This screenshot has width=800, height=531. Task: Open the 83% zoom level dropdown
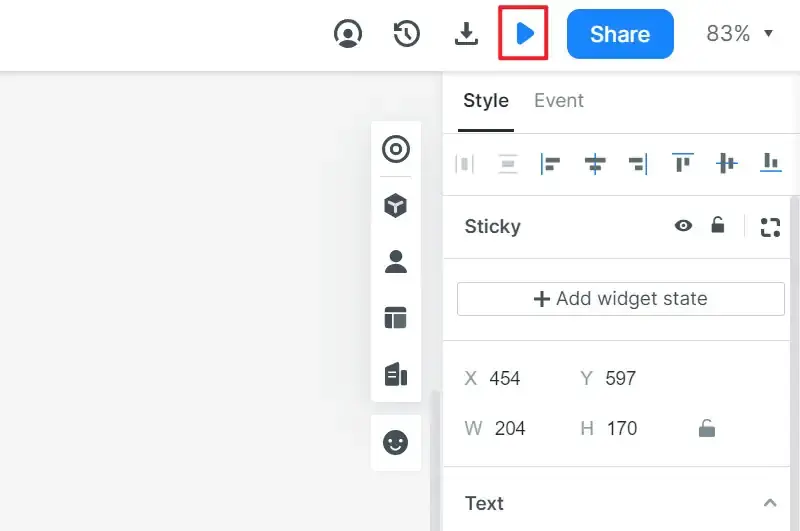[739, 34]
